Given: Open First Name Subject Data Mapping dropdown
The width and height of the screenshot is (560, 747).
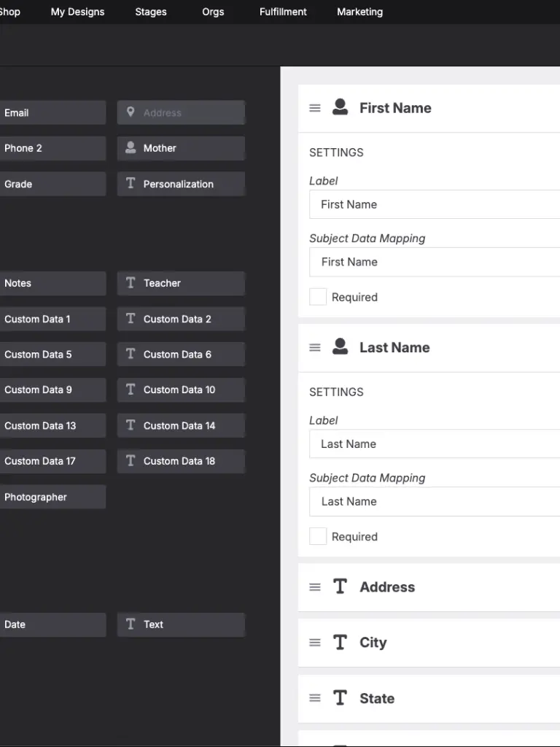Looking at the screenshot, I should click(435, 262).
